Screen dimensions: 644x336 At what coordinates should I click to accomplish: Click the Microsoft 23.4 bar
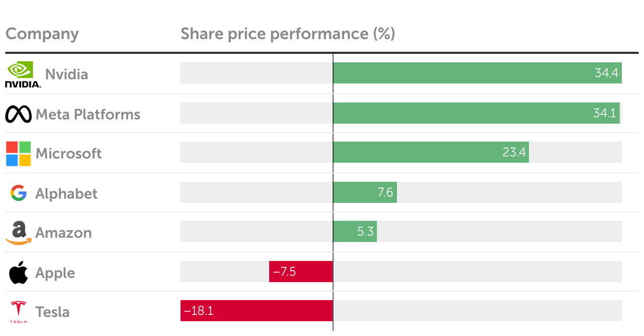click(x=431, y=152)
